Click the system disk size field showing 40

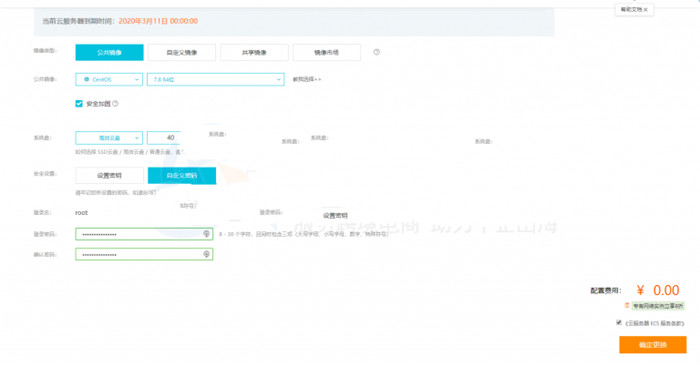pyautogui.click(x=164, y=138)
